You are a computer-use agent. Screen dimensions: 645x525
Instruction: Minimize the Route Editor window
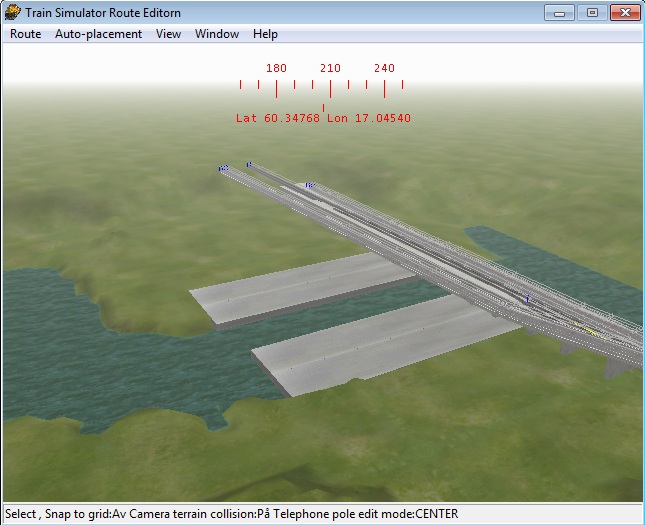point(561,12)
